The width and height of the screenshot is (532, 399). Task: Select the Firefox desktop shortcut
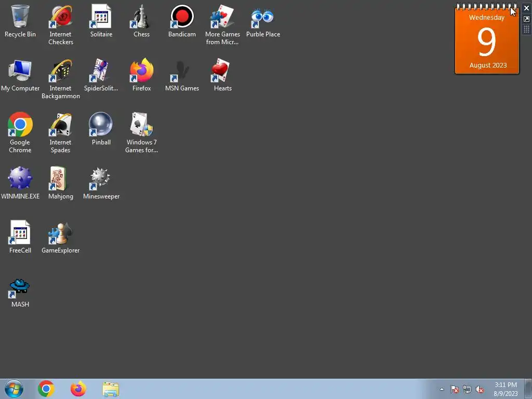tap(141, 75)
